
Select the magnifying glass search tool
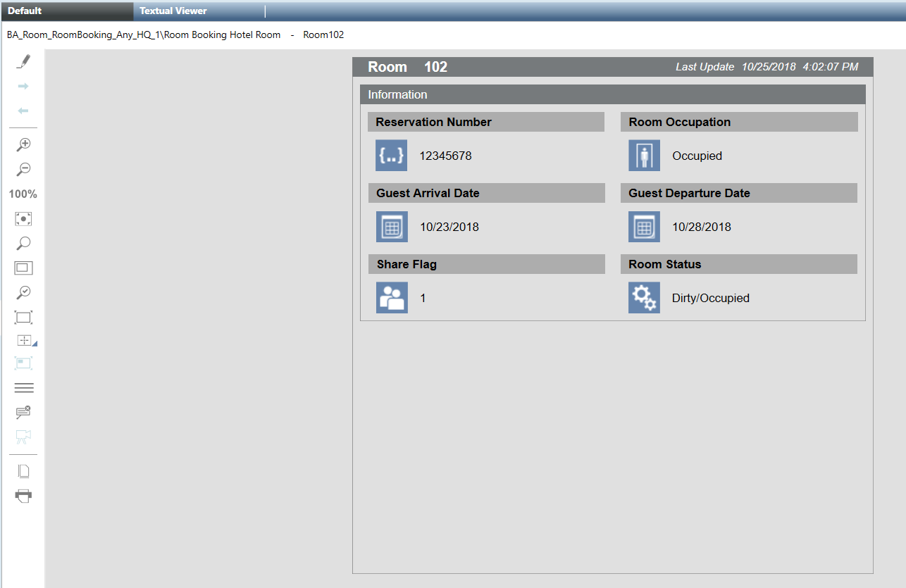tap(23, 243)
